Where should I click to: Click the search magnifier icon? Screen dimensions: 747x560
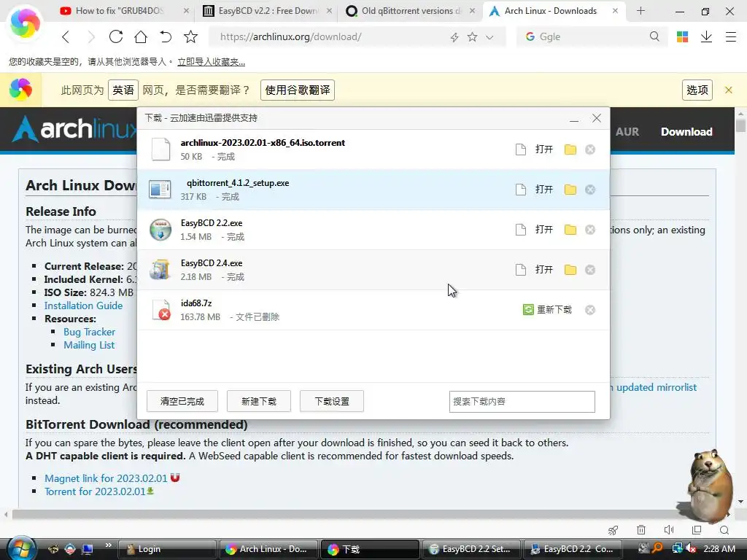[654, 36]
